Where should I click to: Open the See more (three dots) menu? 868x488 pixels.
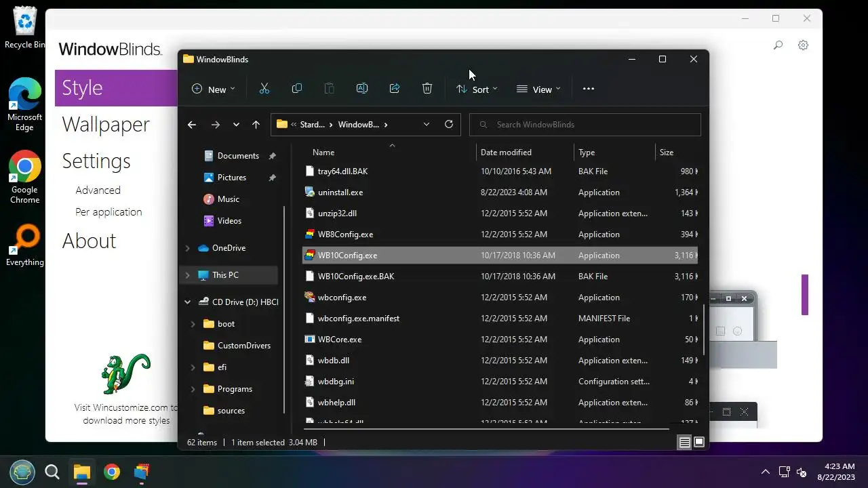tap(589, 89)
